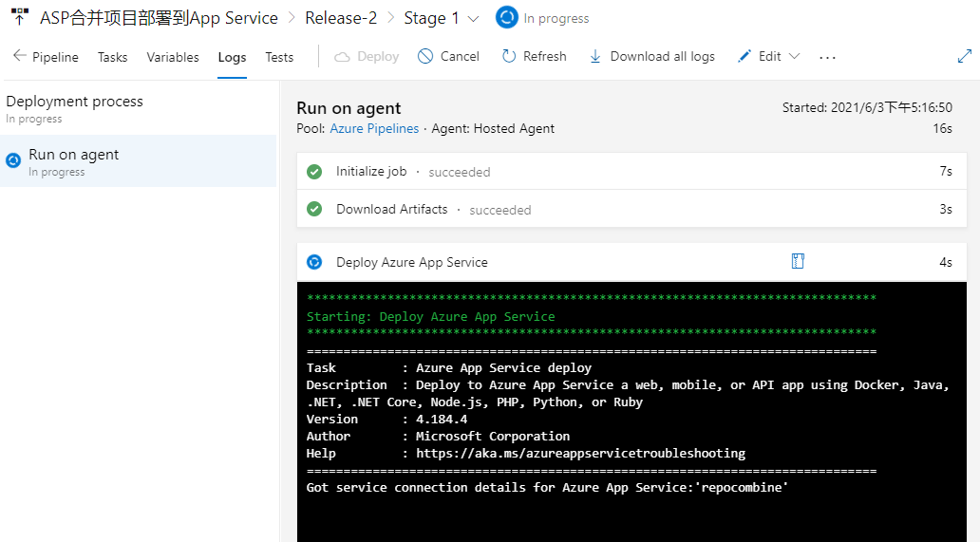Click the 'repocombine' connection details log line
This screenshot has height=542, width=980.
pos(547,488)
